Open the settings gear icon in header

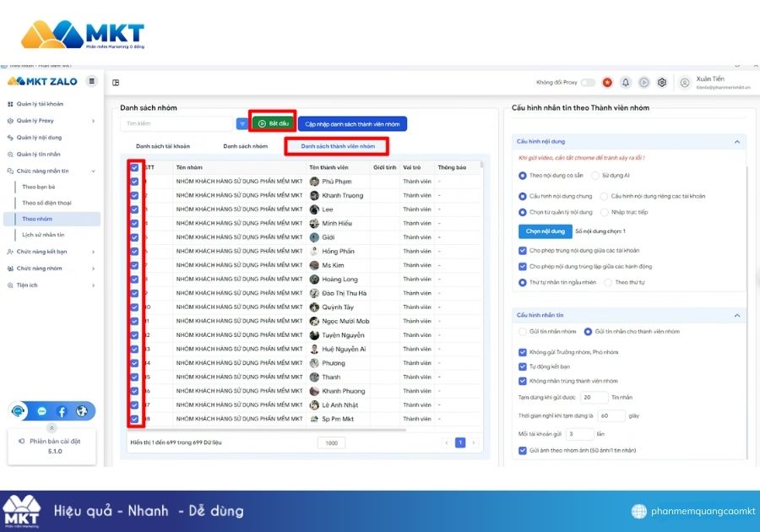[x=662, y=83]
